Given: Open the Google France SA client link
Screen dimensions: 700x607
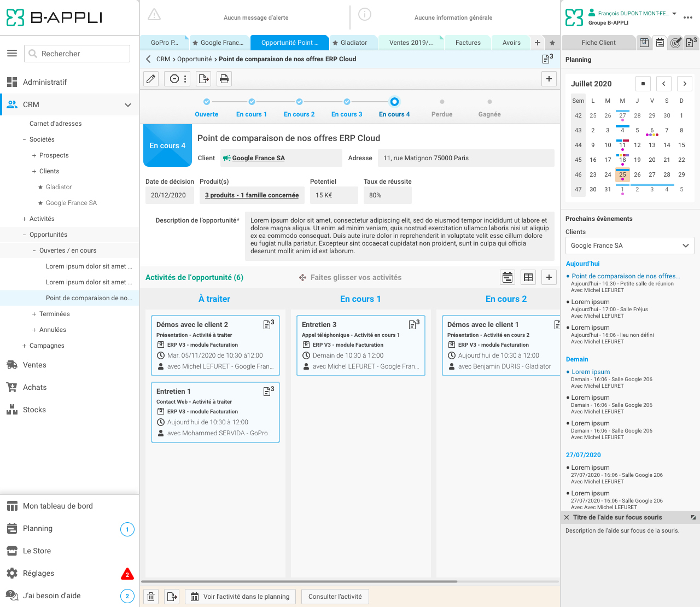Looking at the screenshot, I should [258, 158].
